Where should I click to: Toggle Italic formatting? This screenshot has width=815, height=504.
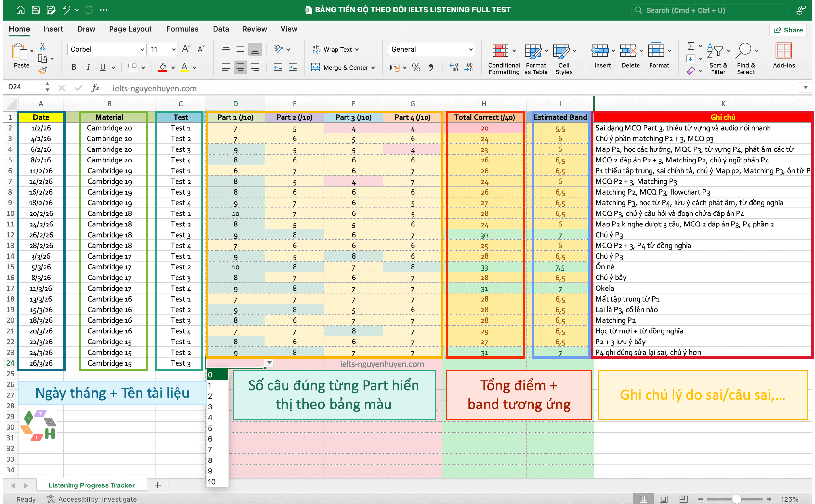click(x=88, y=68)
